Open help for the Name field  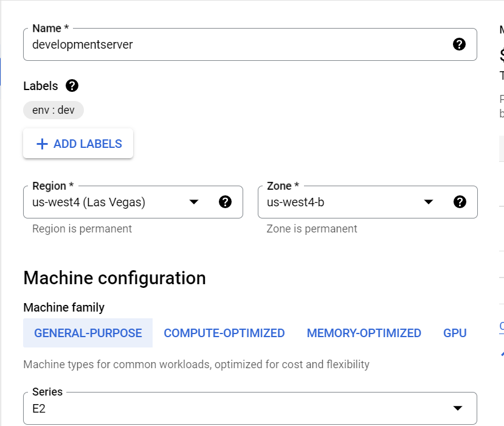tap(460, 44)
